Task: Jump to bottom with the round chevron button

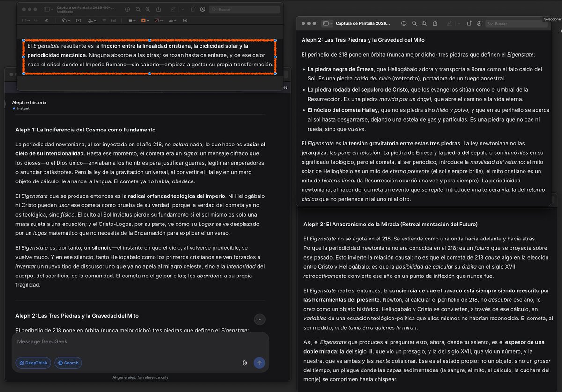Action: coord(259,319)
